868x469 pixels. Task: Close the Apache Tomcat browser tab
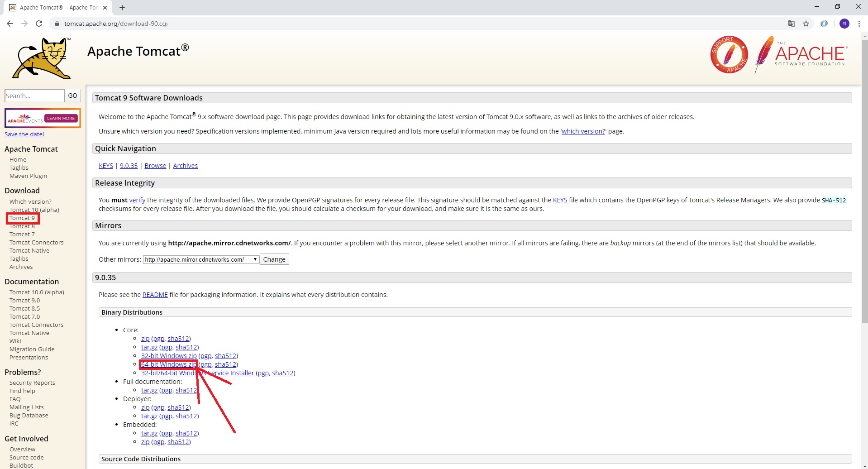[x=105, y=8]
